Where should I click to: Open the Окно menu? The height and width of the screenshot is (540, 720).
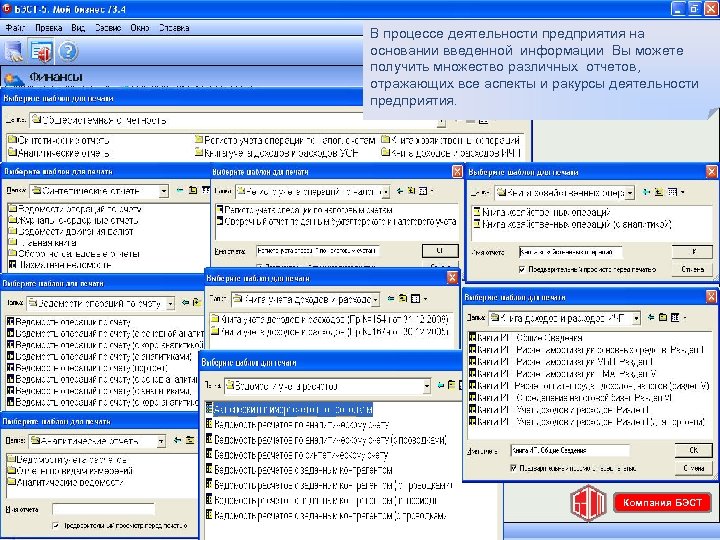140,28
